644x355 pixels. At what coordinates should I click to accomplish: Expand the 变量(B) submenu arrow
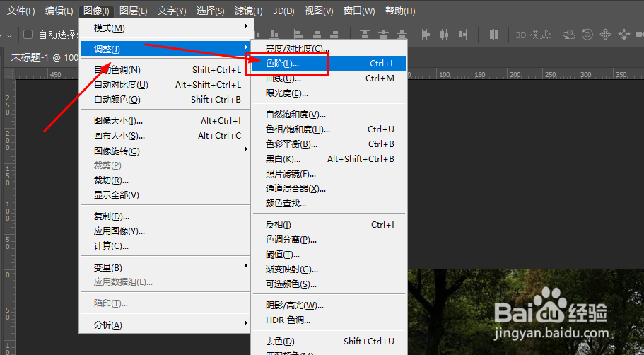click(245, 266)
